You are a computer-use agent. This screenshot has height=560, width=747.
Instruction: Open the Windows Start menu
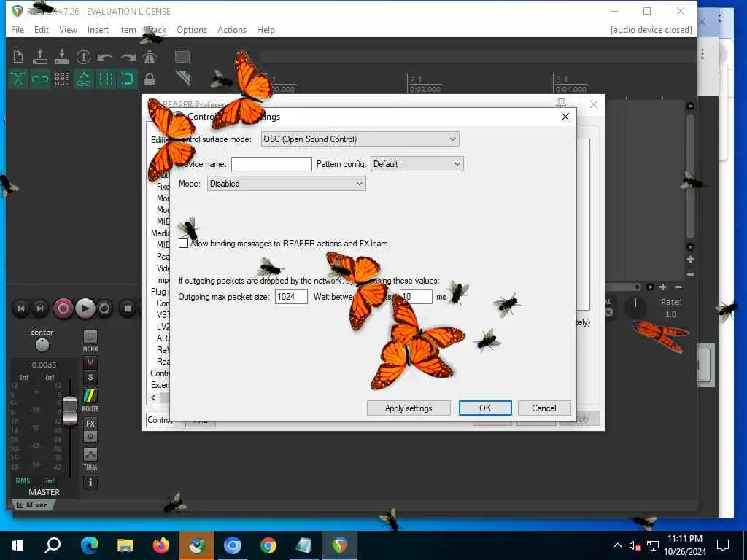[18, 545]
